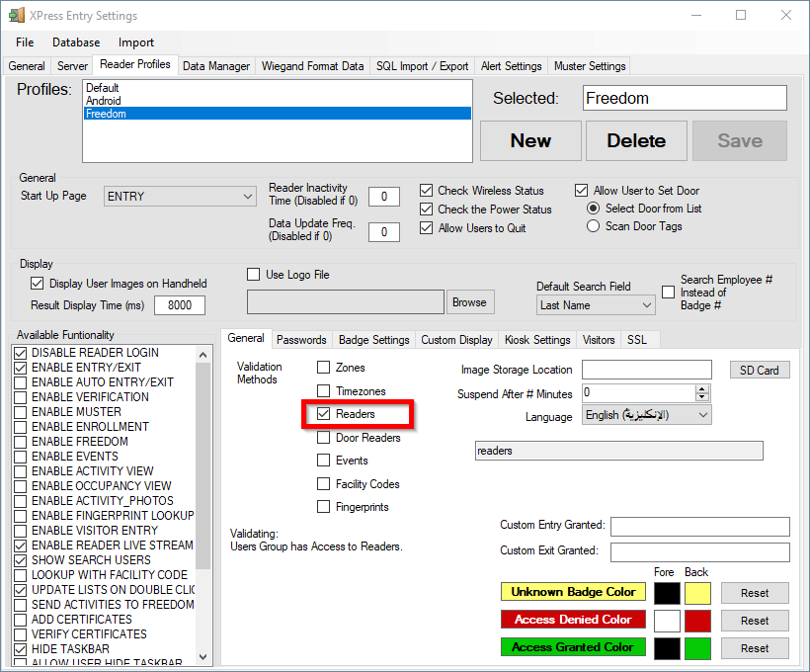Select the Scan Door Tags radio button

(593, 226)
